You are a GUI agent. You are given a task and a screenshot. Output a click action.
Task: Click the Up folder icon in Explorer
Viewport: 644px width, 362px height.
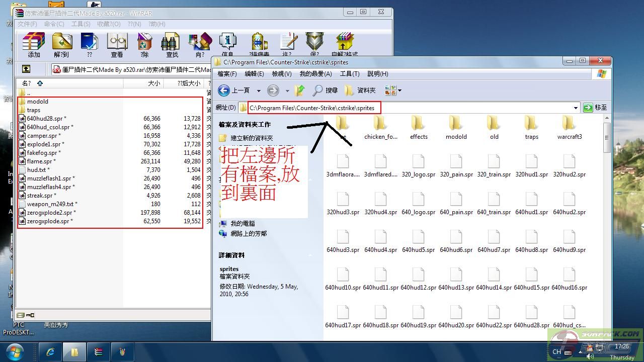[300, 90]
